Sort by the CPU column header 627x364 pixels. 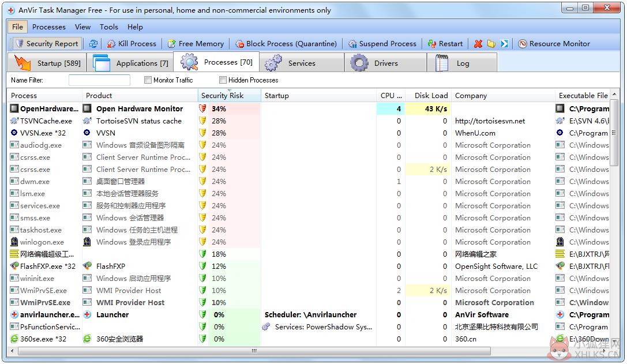point(391,96)
